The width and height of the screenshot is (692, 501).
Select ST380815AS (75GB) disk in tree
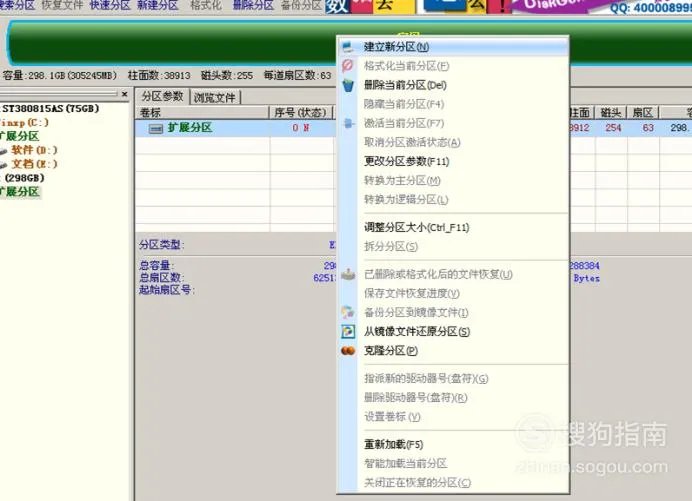(x=50, y=109)
